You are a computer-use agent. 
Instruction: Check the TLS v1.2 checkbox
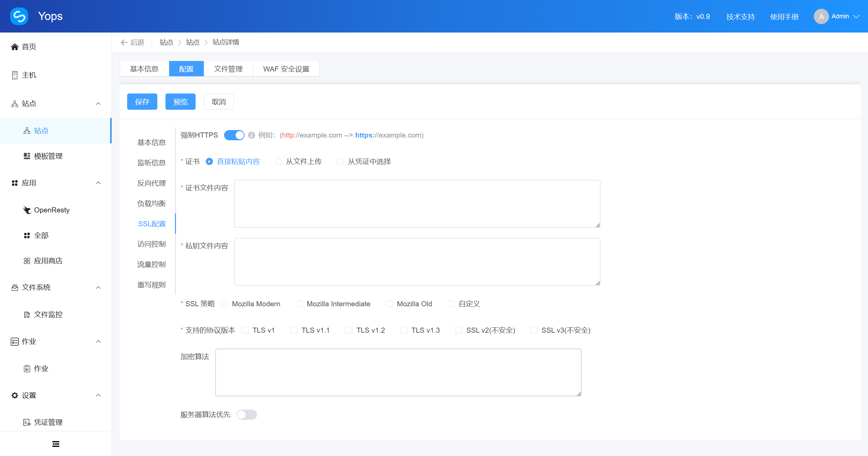point(349,330)
